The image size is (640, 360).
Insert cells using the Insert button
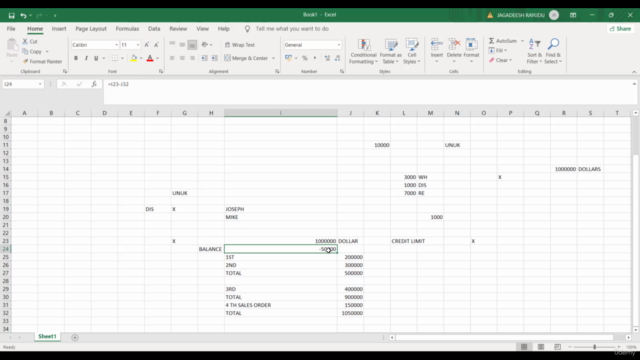[436, 51]
